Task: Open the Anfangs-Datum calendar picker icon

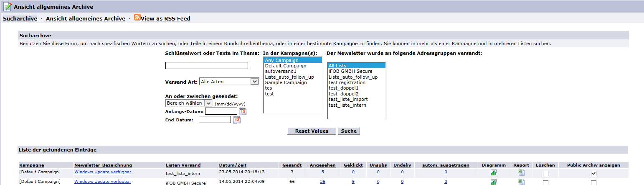Action: point(243,111)
